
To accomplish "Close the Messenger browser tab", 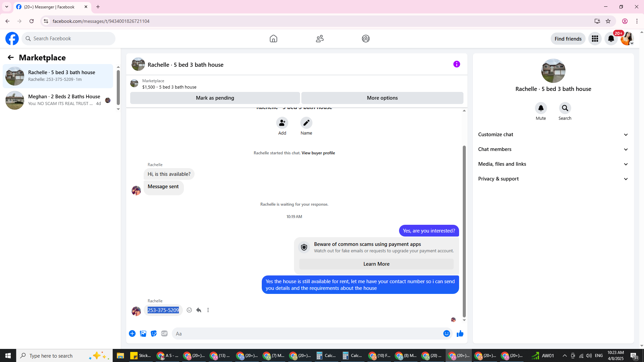I will coord(86,7).
